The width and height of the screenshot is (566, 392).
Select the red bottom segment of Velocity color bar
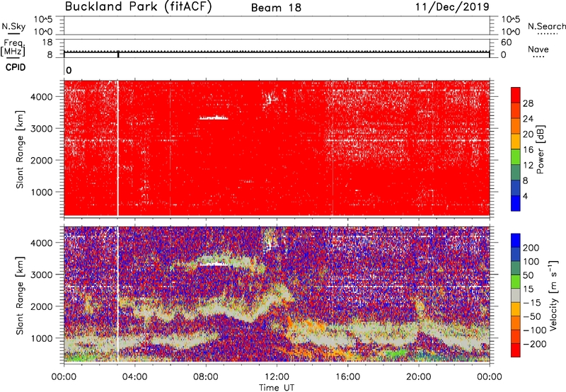(x=516, y=350)
